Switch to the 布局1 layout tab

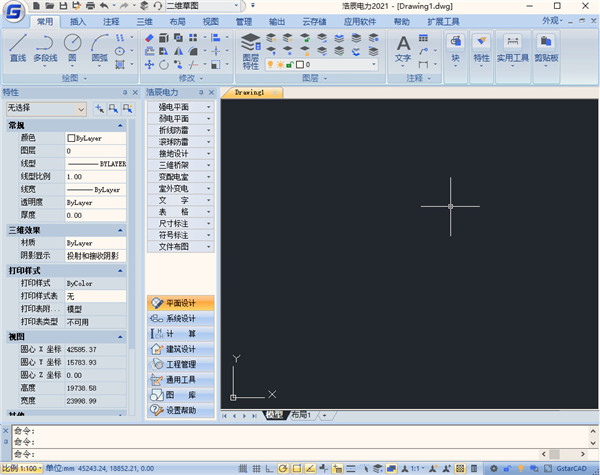pos(301,414)
